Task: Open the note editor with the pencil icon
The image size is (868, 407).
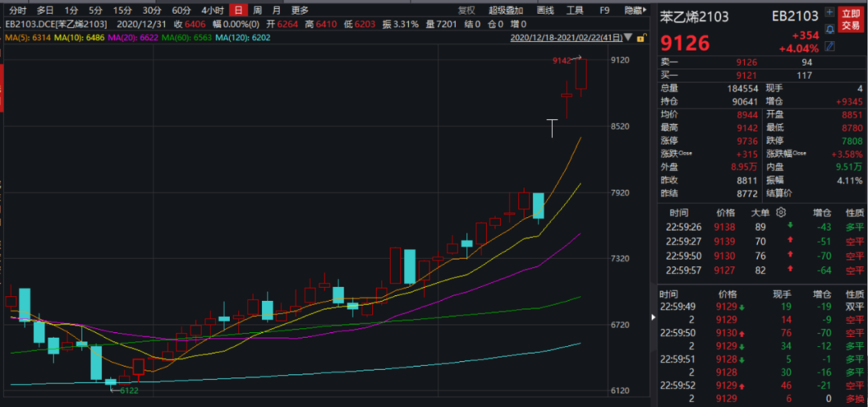Action: [x=829, y=47]
